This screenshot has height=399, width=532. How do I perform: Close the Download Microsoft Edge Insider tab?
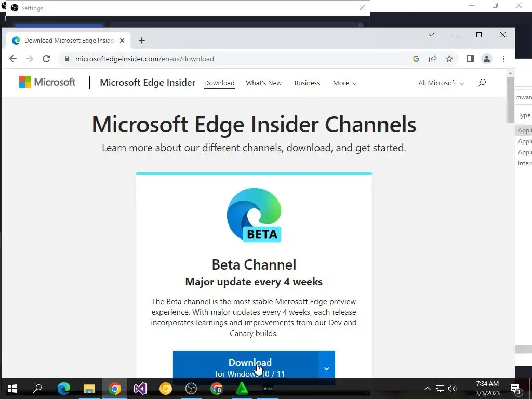click(122, 41)
